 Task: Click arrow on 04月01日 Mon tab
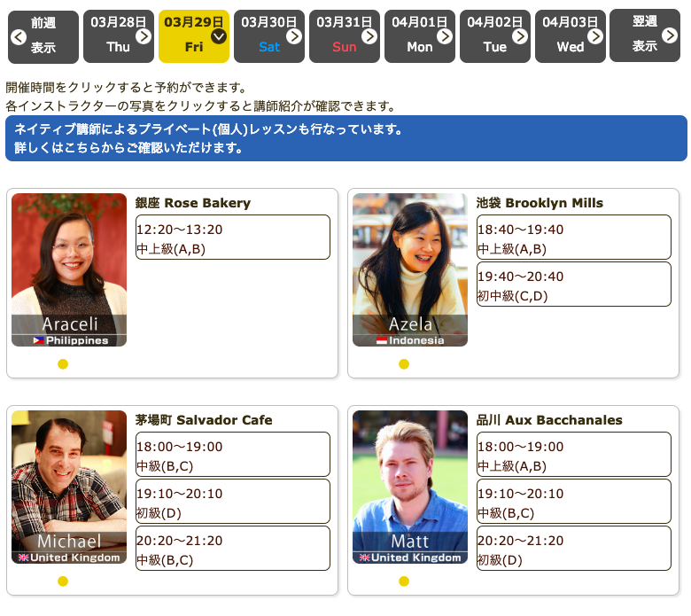click(x=445, y=36)
